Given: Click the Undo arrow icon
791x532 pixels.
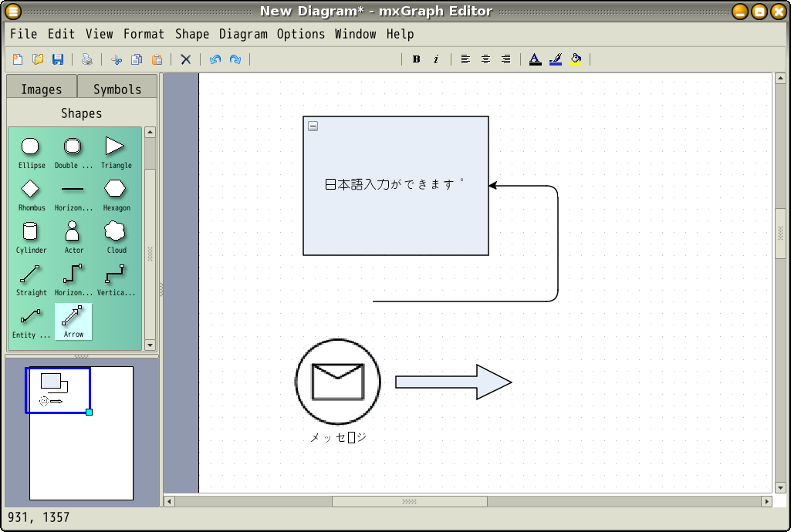Looking at the screenshot, I should point(215,59).
